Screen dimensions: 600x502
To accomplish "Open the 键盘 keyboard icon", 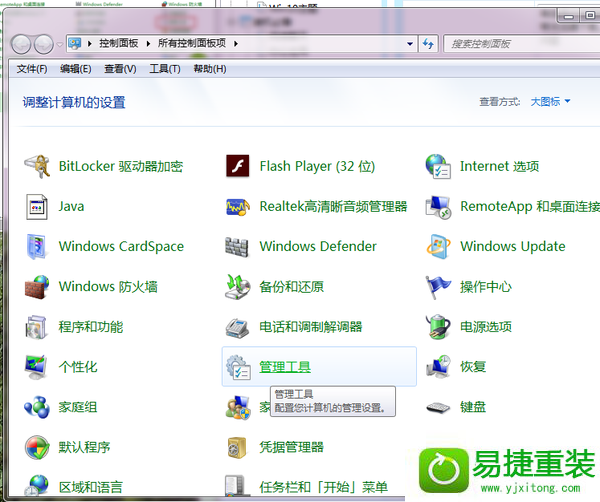I will (x=438, y=407).
